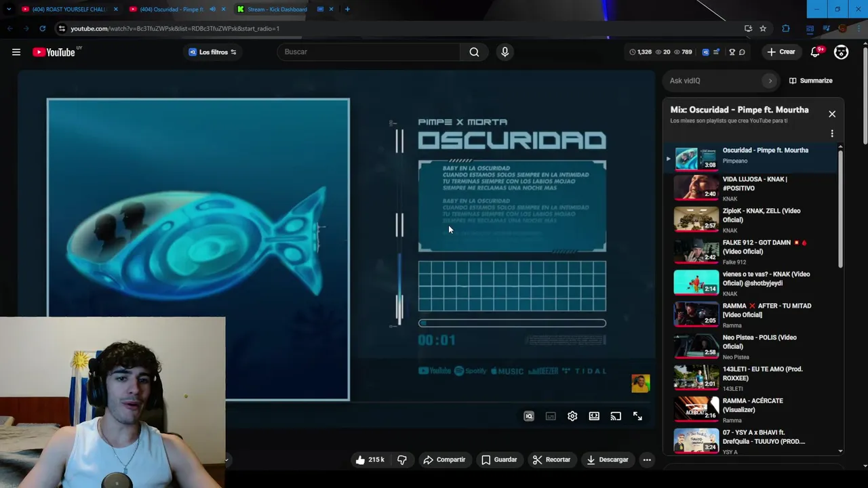Open the account avatar menu
The image size is (868, 488).
point(841,52)
